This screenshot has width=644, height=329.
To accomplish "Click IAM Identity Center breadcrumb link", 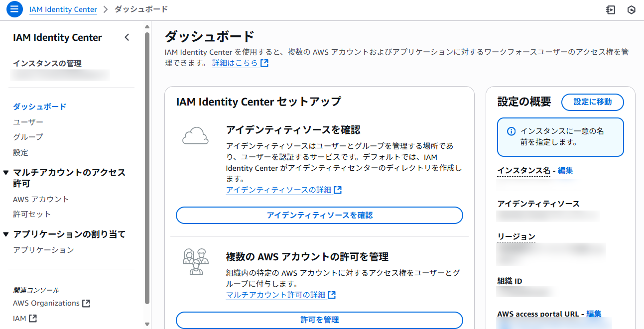I will point(63,10).
